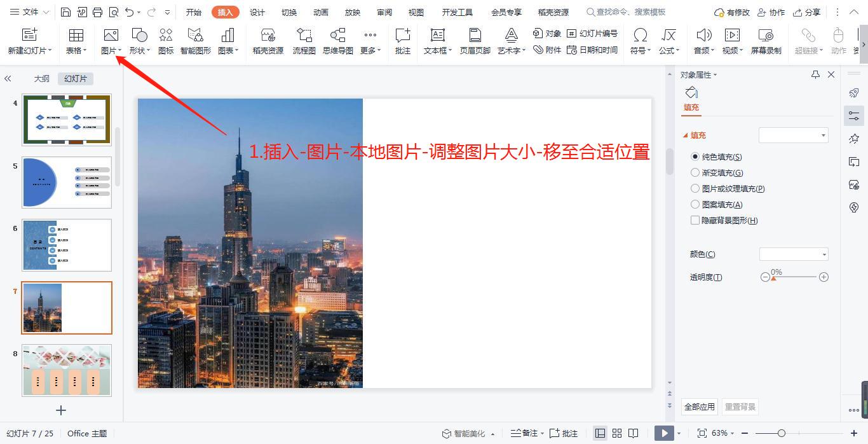Insert an 附件 attachment
Screen dimensions: 868x444
(547, 50)
